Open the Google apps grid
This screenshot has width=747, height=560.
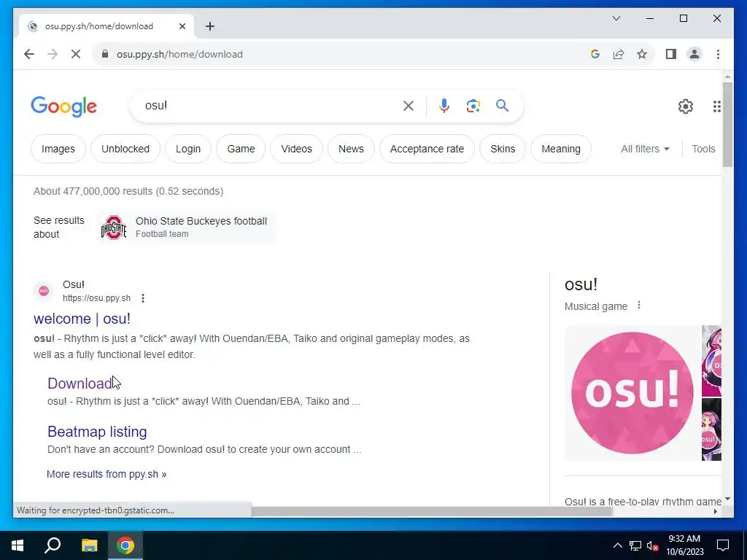click(x=716, y=106)
